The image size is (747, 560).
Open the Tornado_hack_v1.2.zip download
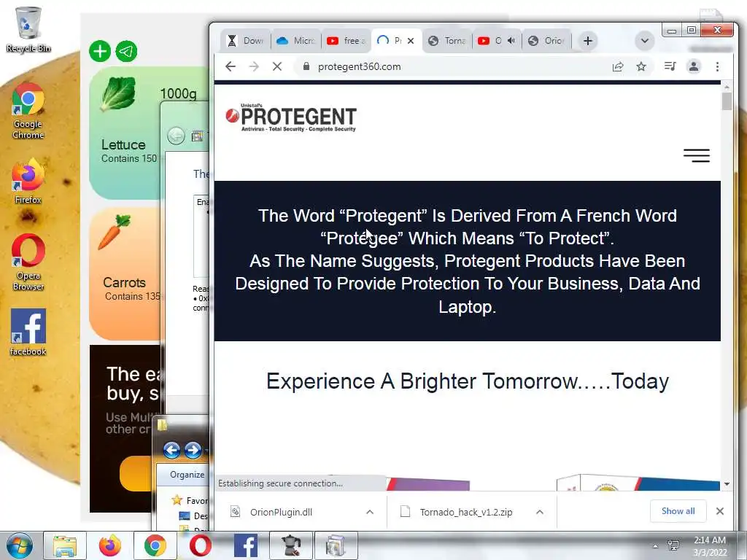pos(466,512)
